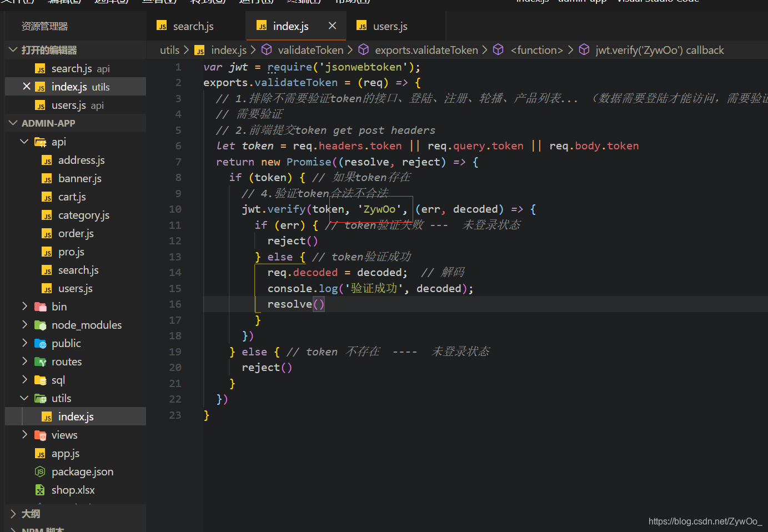768x532 pixels.
Task: Click the shop.xlsx Excel file icon
Action: click(x=40, y=490)
